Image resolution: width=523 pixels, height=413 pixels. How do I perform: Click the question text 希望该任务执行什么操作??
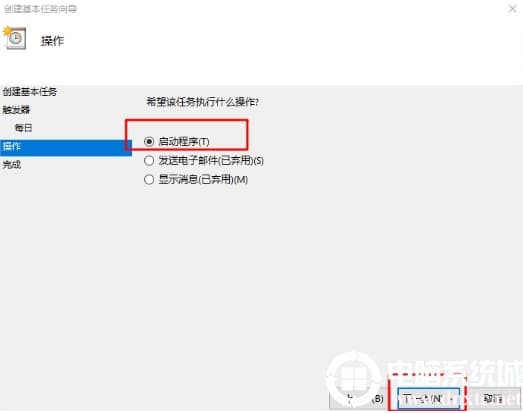click(202, 102)
